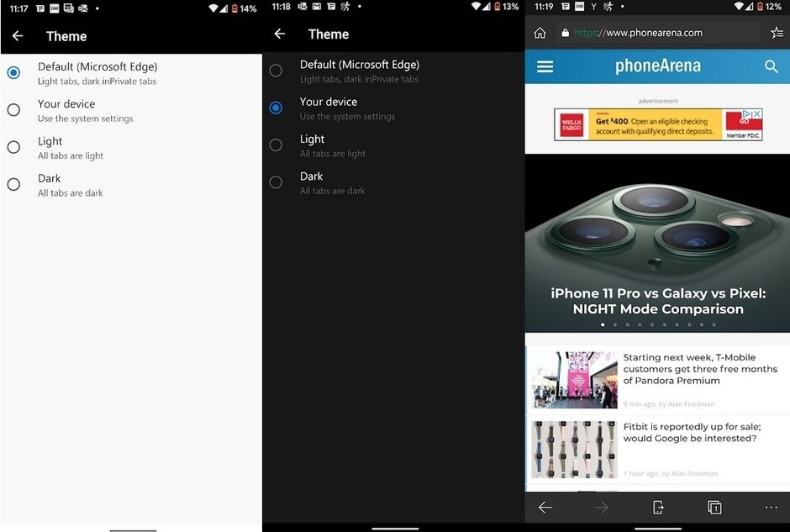Tap the browser forward arrow in the bottom bar
The image size is (790, 532).
601,508
